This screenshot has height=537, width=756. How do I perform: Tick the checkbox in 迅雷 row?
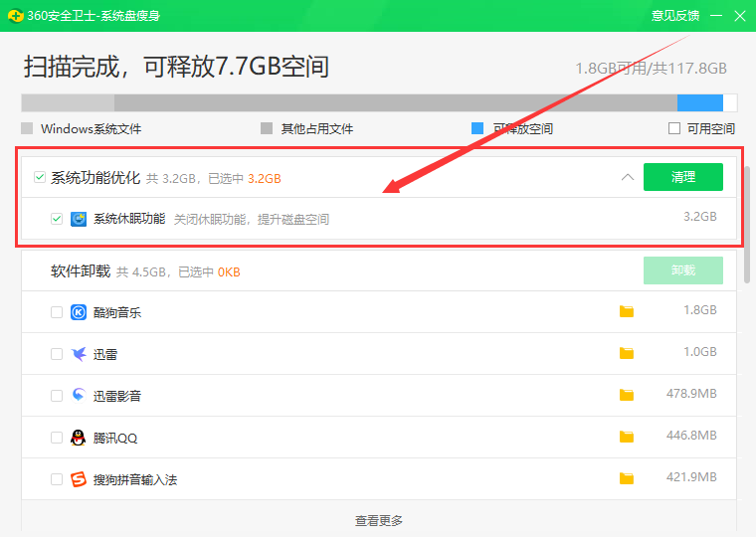[57, 354]
